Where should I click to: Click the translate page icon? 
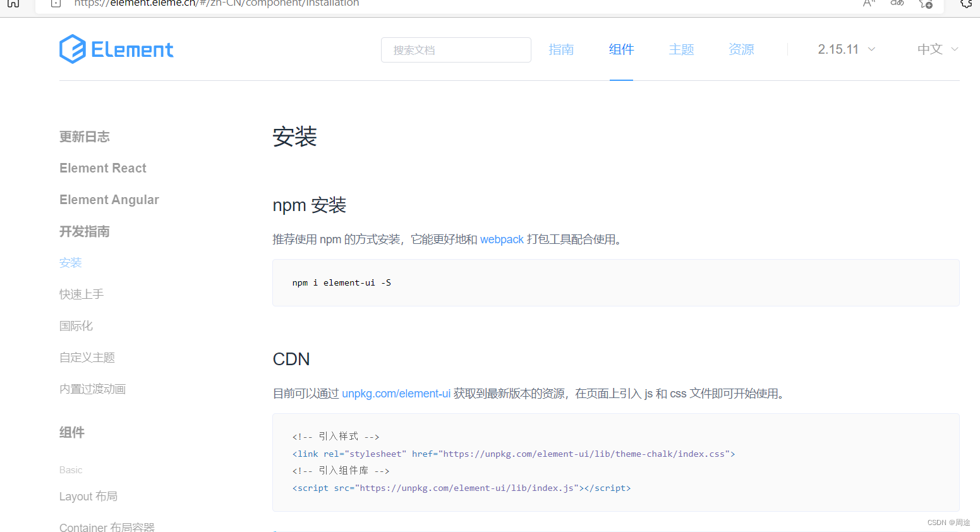coord(897,4)
